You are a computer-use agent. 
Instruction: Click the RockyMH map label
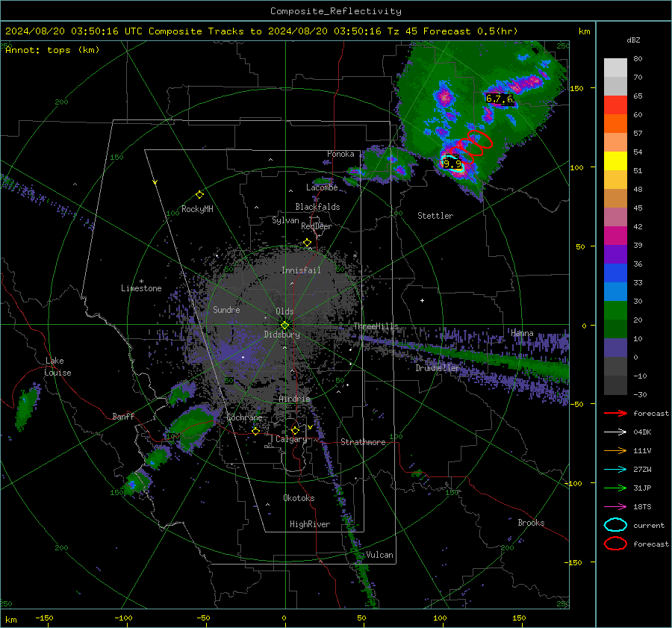(197, 209)
